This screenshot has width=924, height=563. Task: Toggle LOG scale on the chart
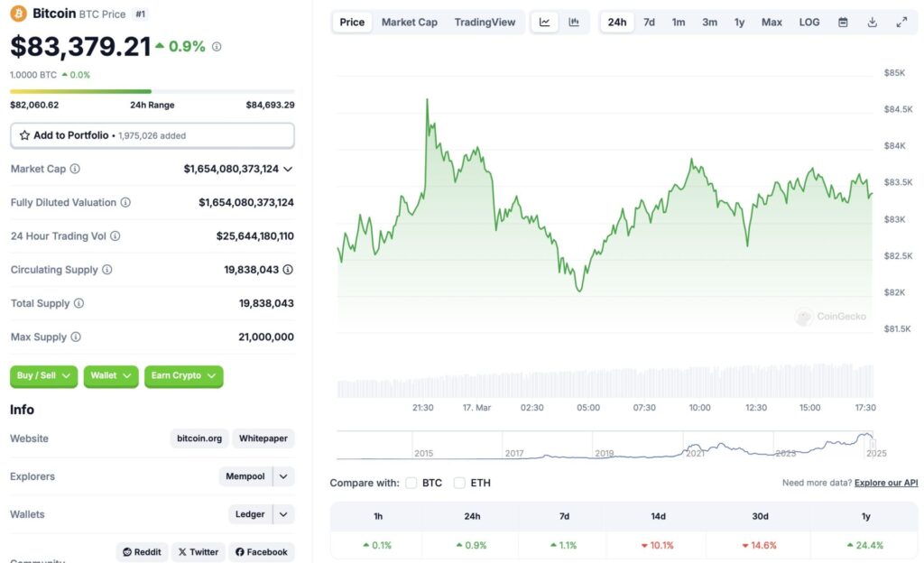808,22
